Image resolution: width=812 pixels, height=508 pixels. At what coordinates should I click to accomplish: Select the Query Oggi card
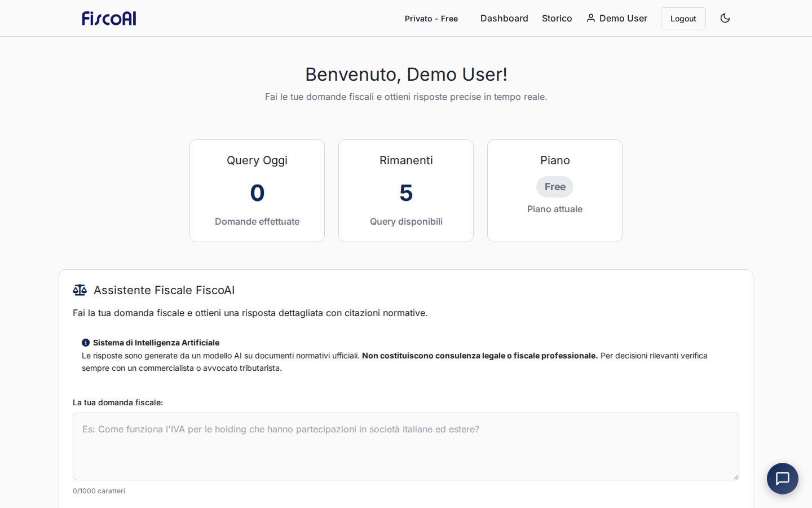pos(257,191)
